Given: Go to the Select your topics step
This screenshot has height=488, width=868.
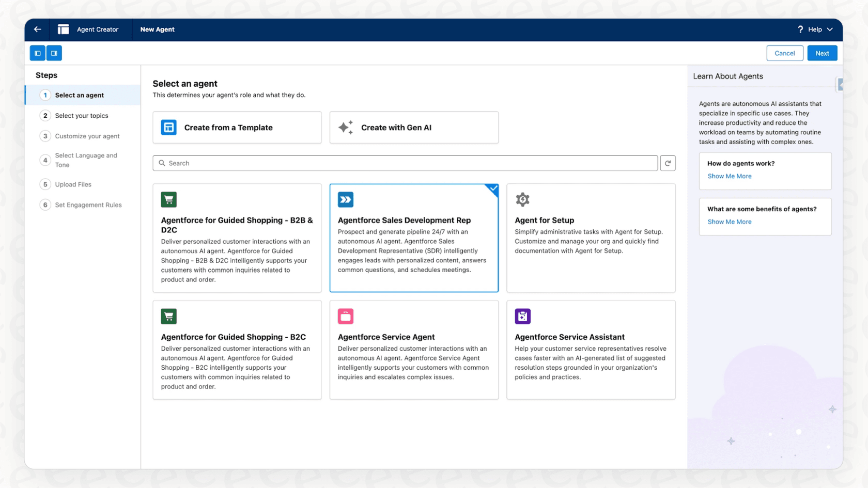Looking at the screenshot, I should tap(82, 115).
